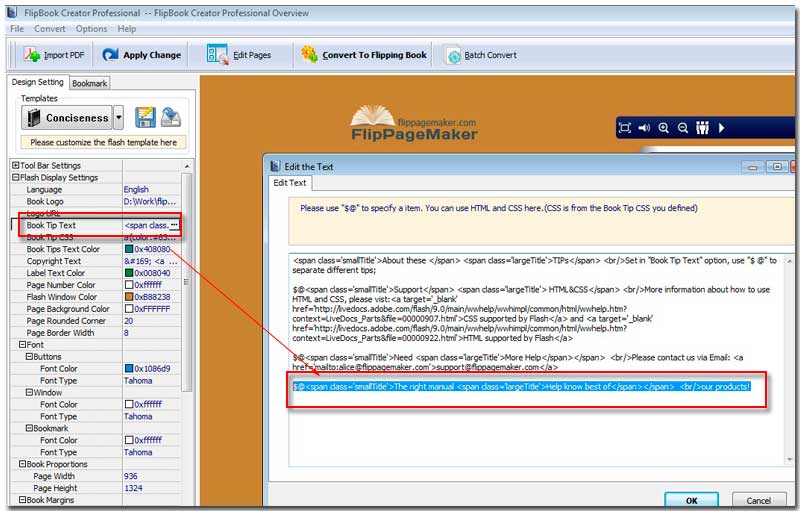Click Bookmark Font Color swatch

click(x=129, y=440)
